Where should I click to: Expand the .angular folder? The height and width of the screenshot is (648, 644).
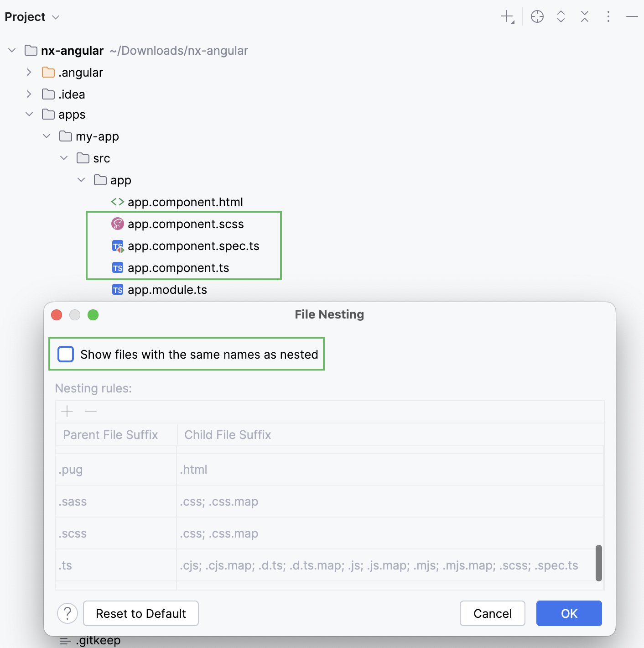29,73
